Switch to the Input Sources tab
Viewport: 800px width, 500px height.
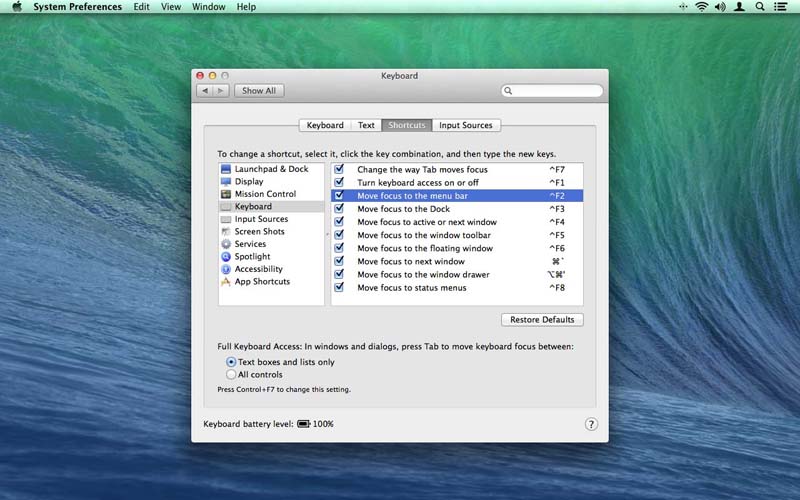click(466, 125)
